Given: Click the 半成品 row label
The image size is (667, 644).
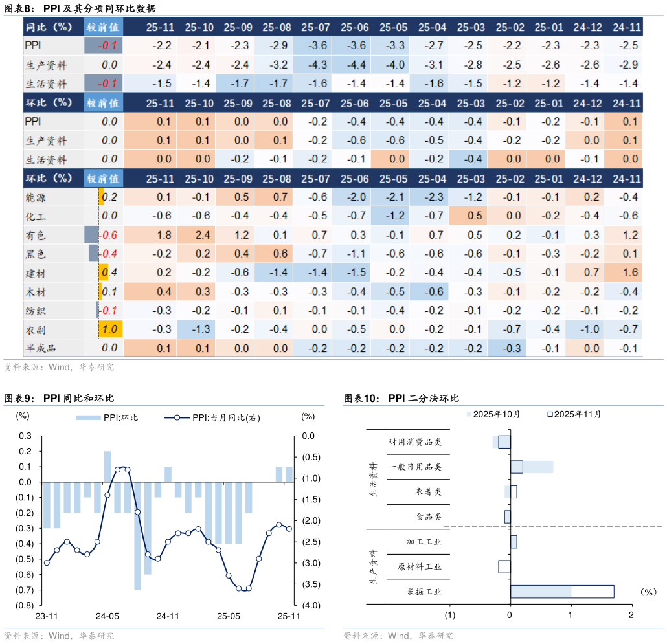Looking at the screenshot, I should 41,349.
